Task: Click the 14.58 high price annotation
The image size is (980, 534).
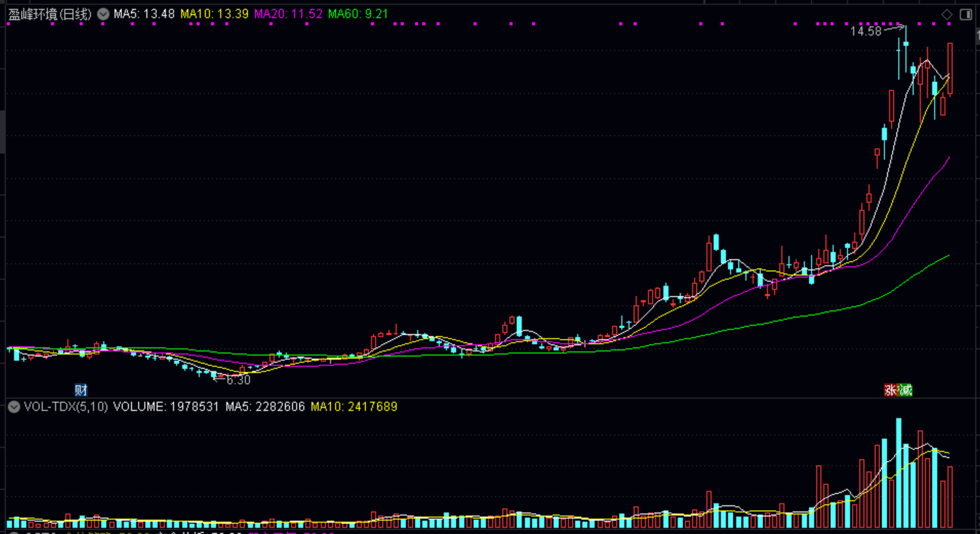Action: tap(865, 31)
